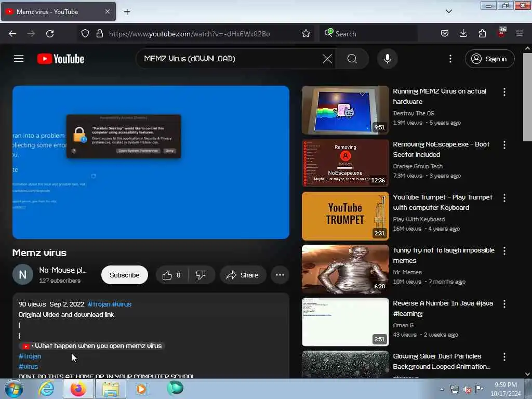
Task: Share the Memz virus video
Action: click(x=243, y=275)
